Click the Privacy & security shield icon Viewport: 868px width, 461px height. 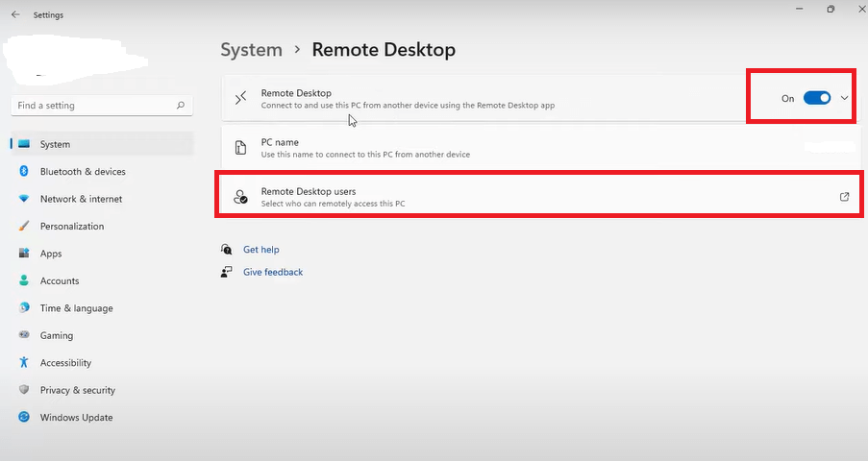[x=24, y=391]
